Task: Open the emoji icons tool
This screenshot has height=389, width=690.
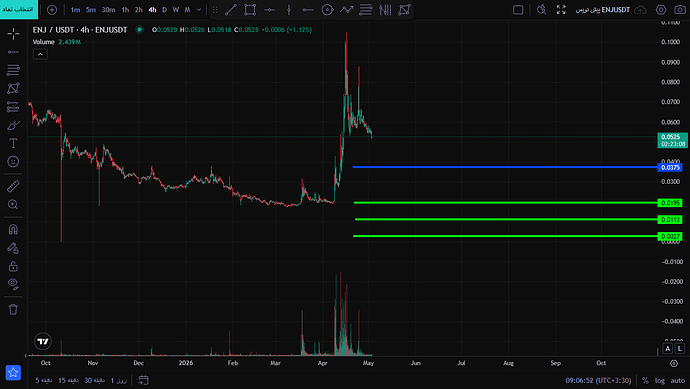Action: coord(13,161)
